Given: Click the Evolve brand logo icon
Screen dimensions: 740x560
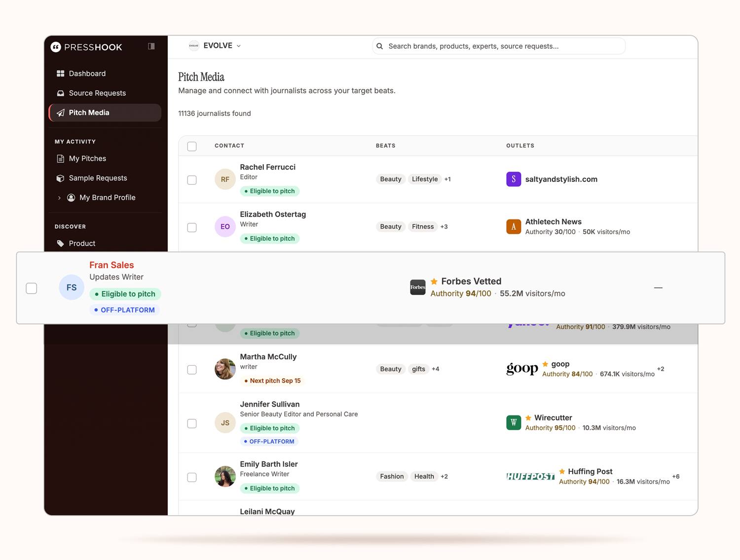Looking at the screenshot, I should 194,46.
